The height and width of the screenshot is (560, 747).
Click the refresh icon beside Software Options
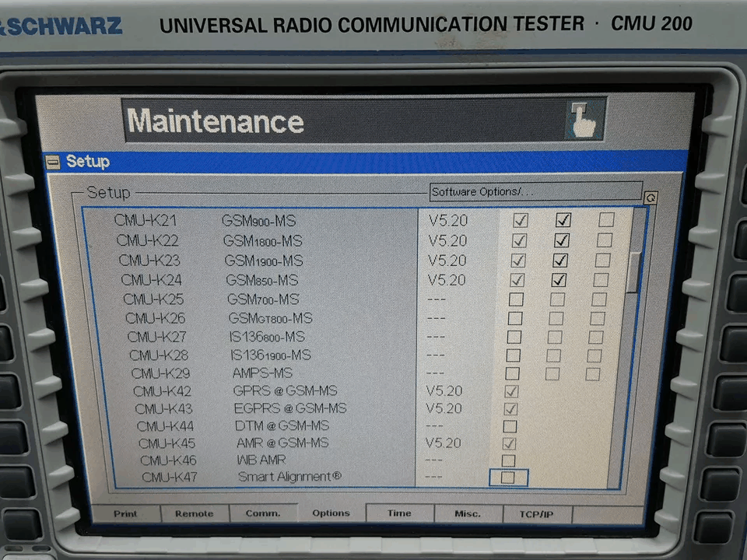click(x=651, y=198)
